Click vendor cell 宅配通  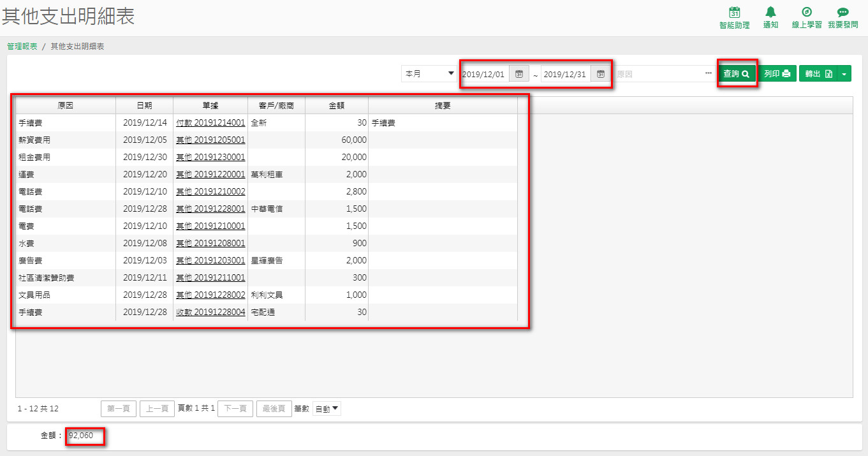[276, 313]
